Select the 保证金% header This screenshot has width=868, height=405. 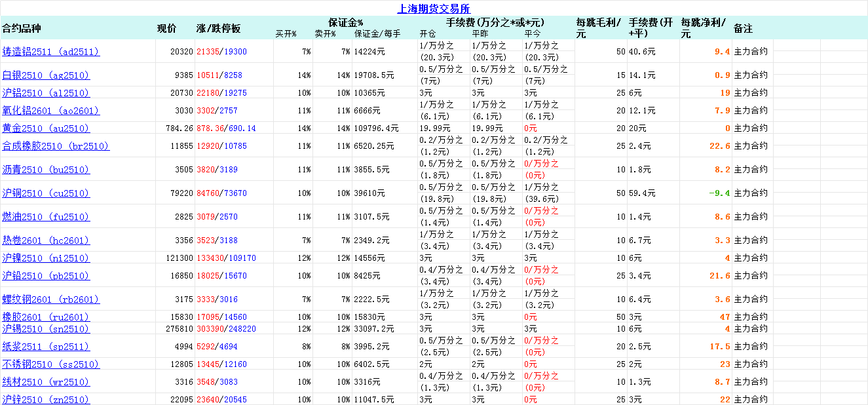tap(346, 22)
